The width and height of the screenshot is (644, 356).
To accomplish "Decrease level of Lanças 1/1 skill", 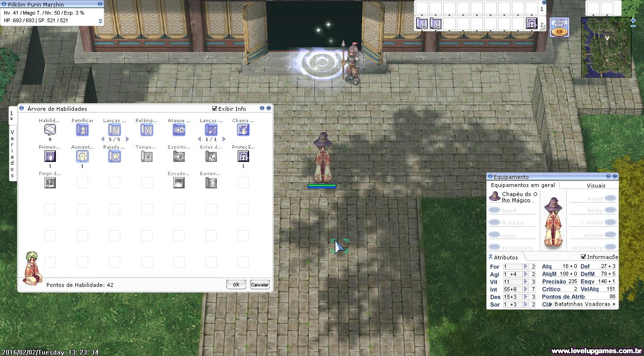I will click(199, 139).
